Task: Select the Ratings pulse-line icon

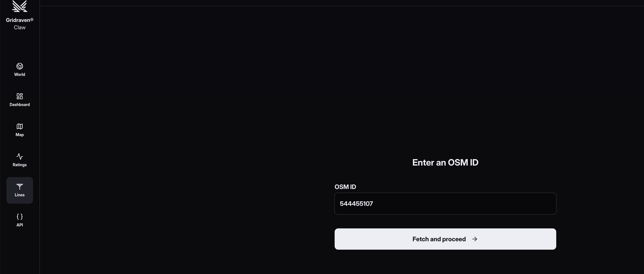Action: coord(20,156)
